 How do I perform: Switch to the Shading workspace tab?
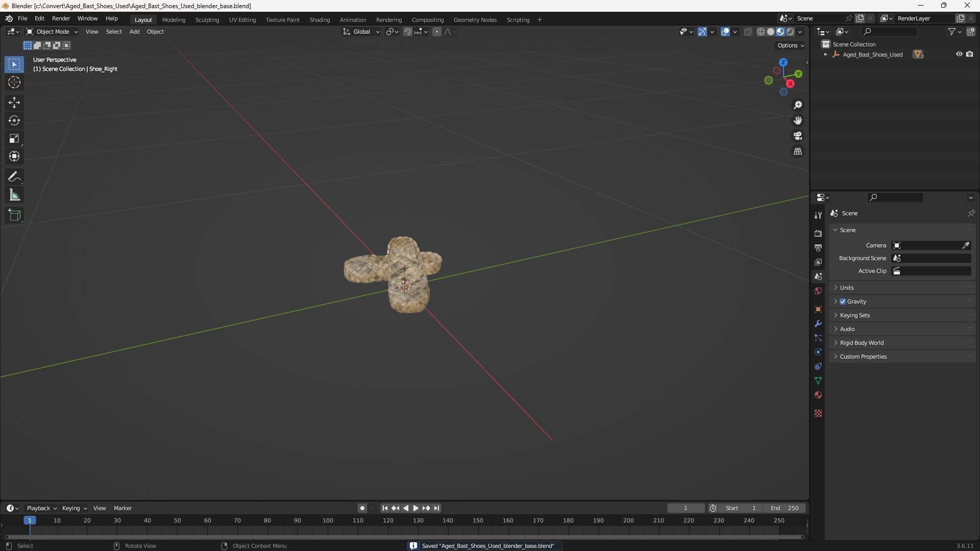320,20
